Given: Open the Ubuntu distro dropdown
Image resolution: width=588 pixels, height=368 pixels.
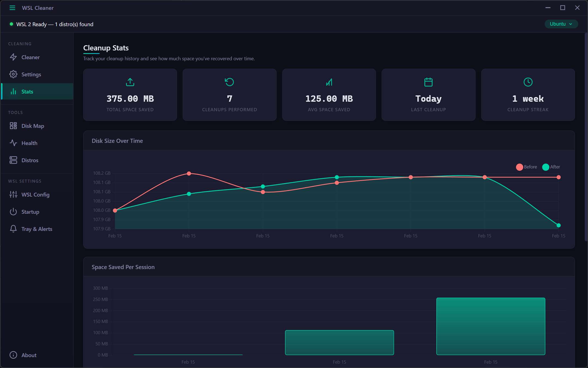Looking at the screenshot, I should coord(561,24).
